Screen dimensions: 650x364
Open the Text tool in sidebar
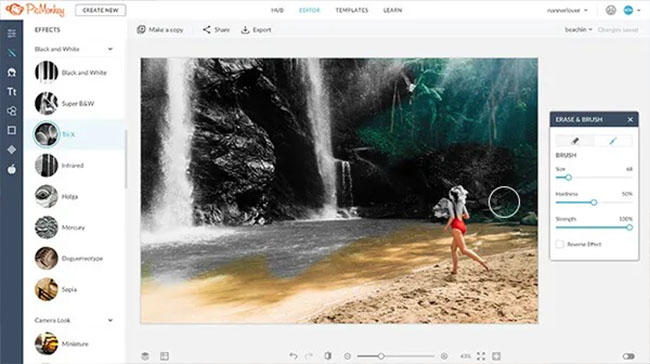pyautogui.click(x=12, y=92)
